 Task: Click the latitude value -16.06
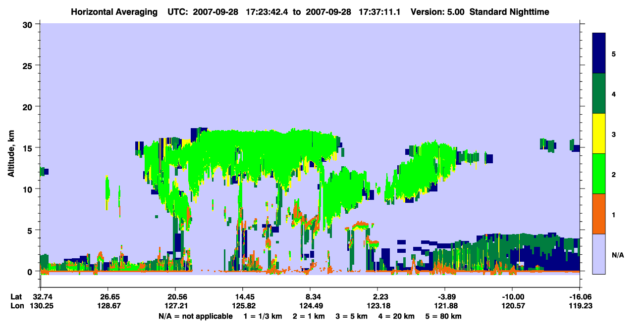point(580,297)
